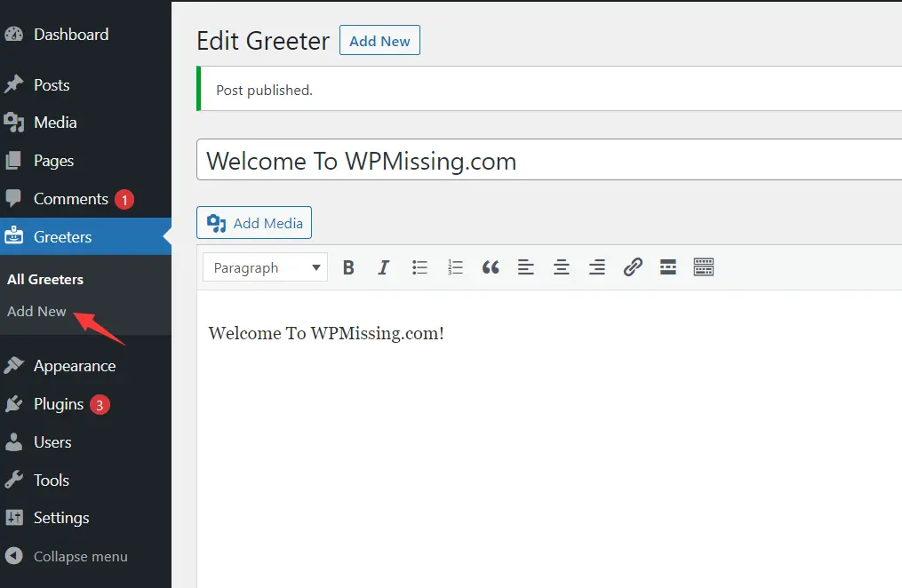
Task: Click the Comments count badge 1
Action: tap(124, 200)
